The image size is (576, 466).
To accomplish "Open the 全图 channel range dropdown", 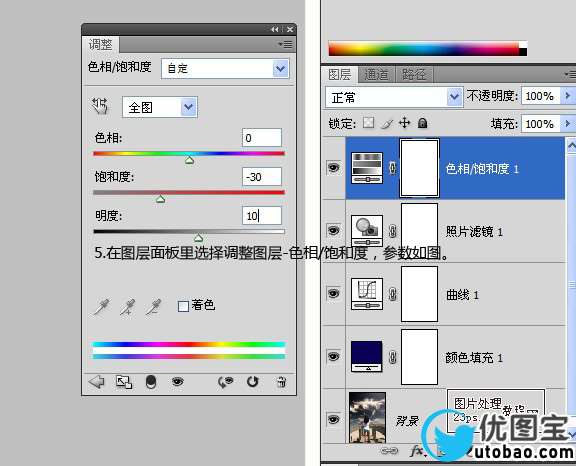I will tap(160, 107).
